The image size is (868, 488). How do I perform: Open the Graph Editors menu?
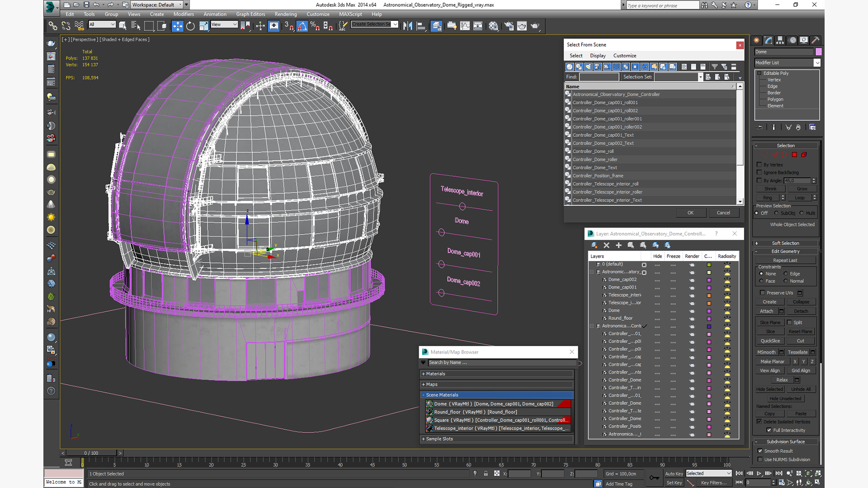pos(250,14)
